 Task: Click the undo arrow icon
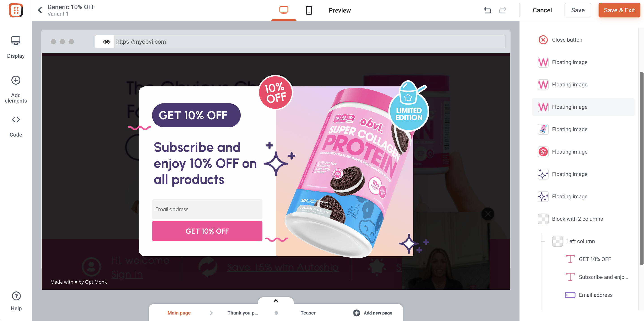pos(487,10)
